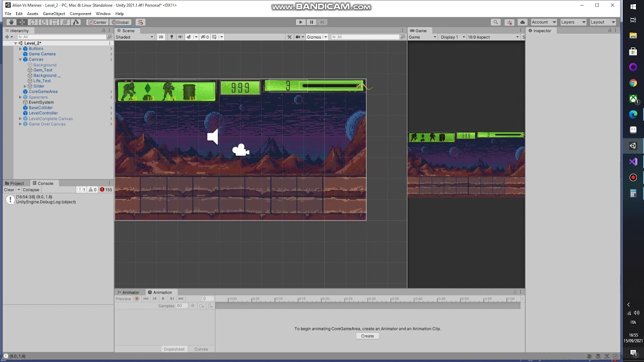This screenshot has width=644, height=362.
Task: Toggle Scene audio speaker
Action: (180, 37)
